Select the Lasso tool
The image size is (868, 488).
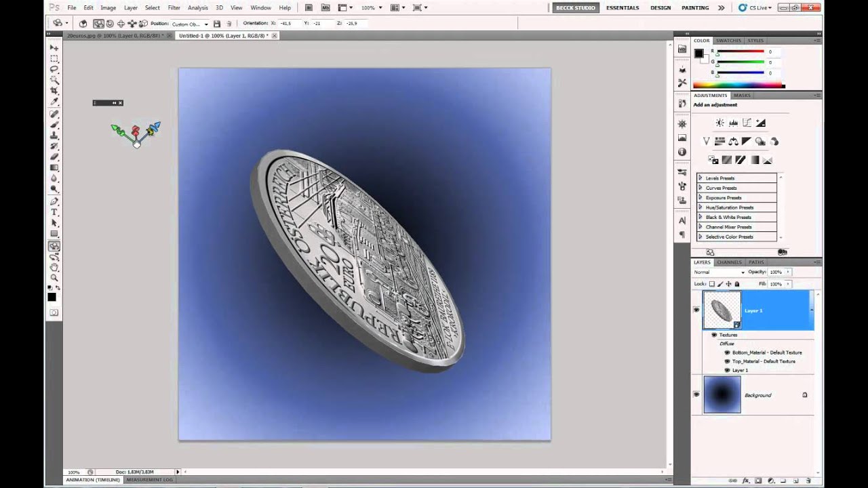[x=54, y=69]
